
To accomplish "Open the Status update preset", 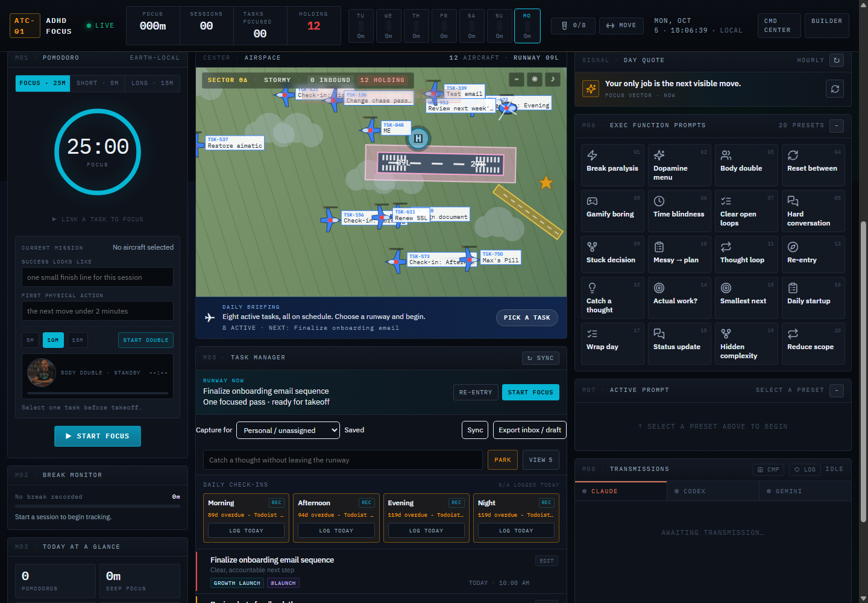I will click(679, 344).
